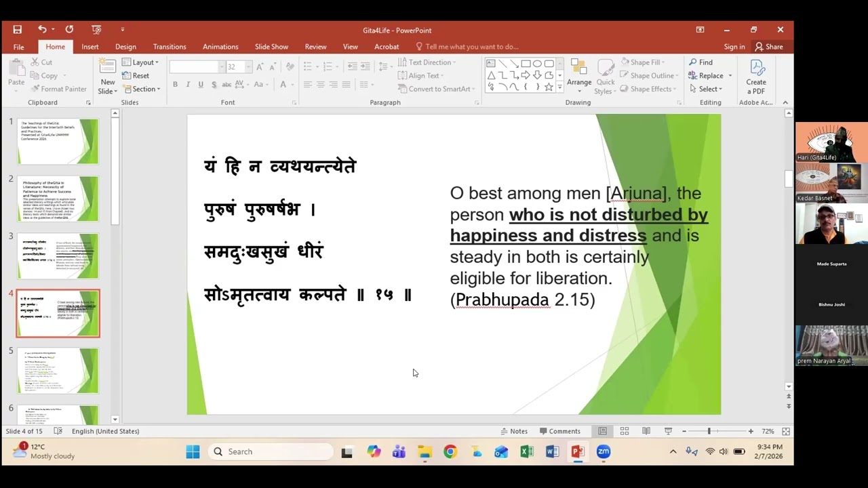Viewport: 868px width, 488px height.
Task: Open the Shape Fill dropdown
Action: [x=643, y=62]
